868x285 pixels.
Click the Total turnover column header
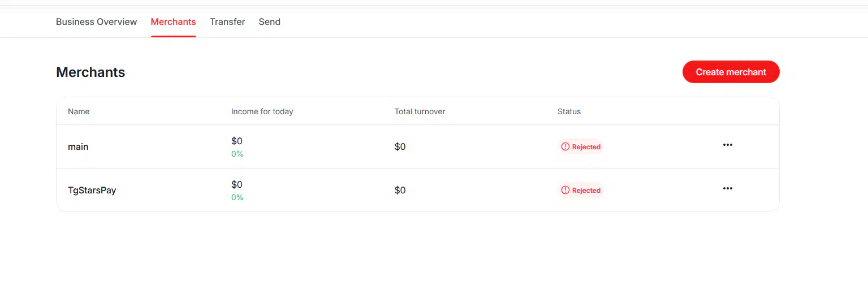(420, 111)
